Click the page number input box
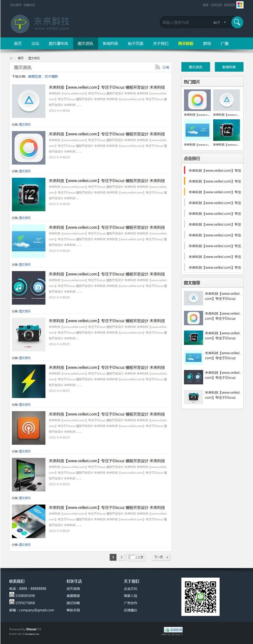This screenshot has height=644, width=253. click(x=132, y=557)
